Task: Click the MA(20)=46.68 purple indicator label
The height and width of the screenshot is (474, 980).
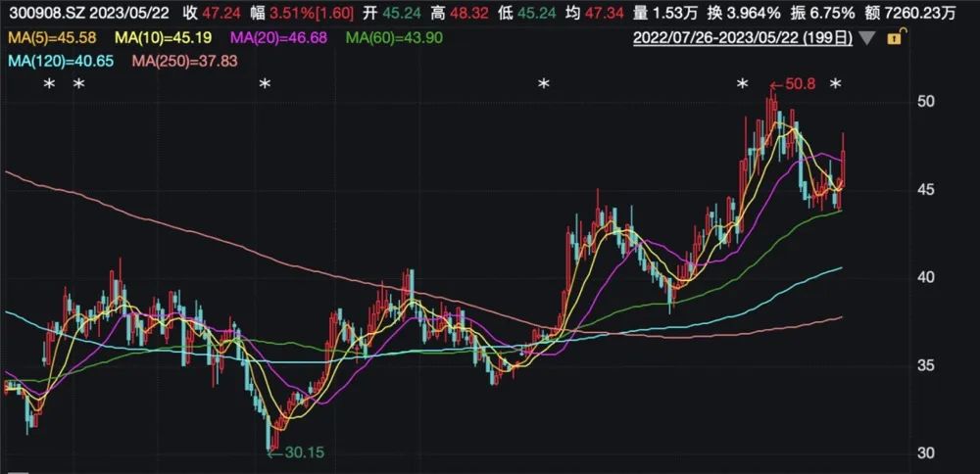Action: click(278, 39)
